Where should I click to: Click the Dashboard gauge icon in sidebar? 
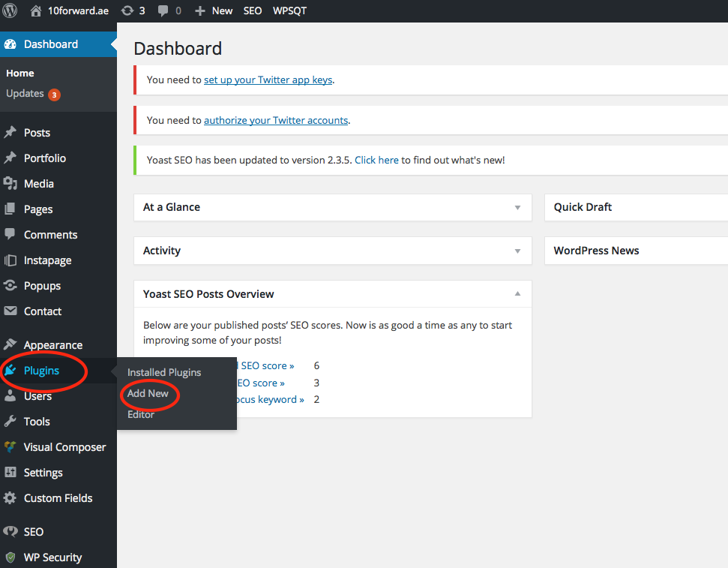(x=10, y=44)
